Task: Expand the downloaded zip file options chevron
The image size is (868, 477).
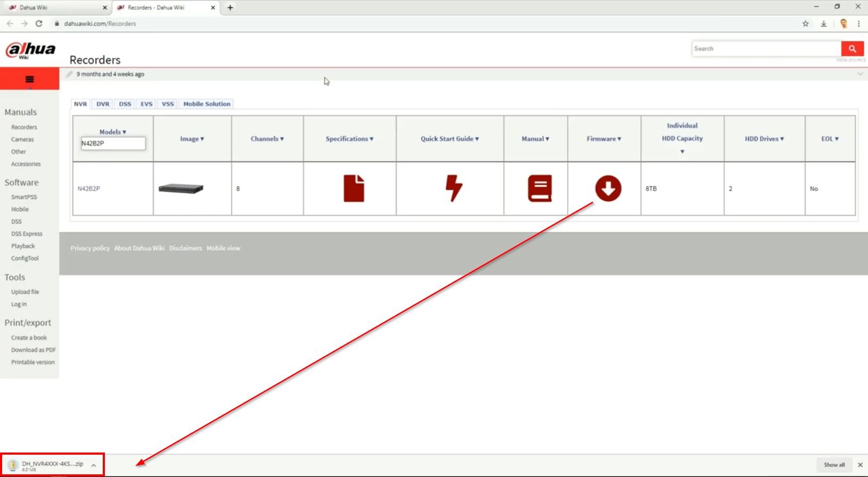Action: [94, 465]
